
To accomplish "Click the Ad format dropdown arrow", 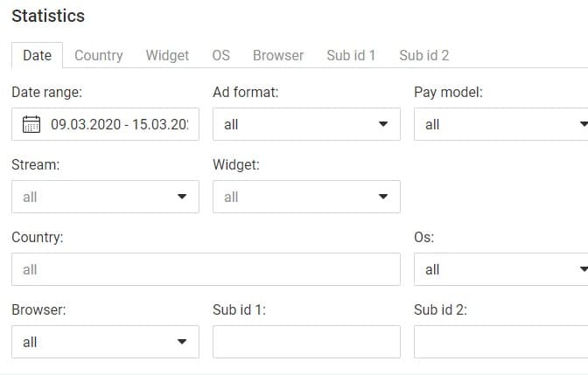I will 383,124.
